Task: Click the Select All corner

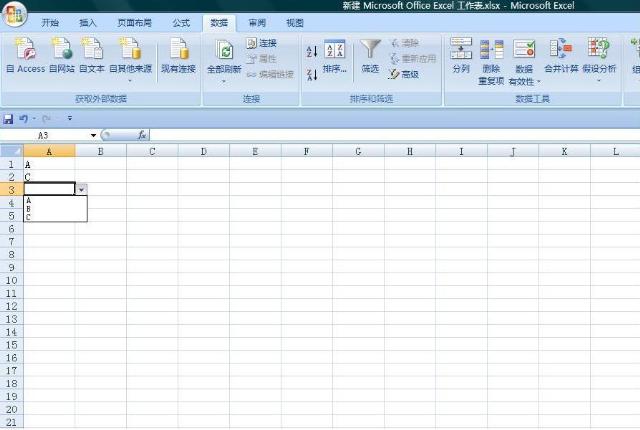Action: click(12, 151)
